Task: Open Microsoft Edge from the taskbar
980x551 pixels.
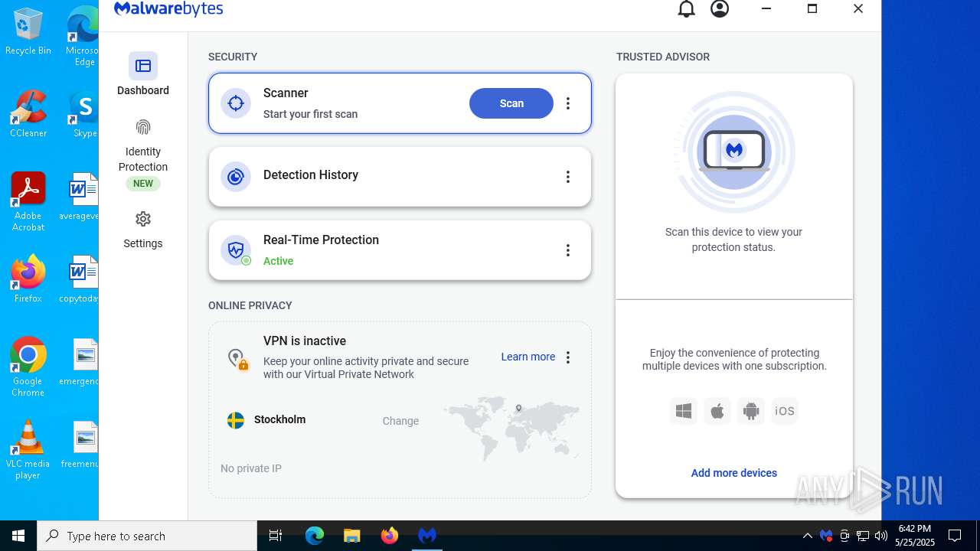Action: 315,536
